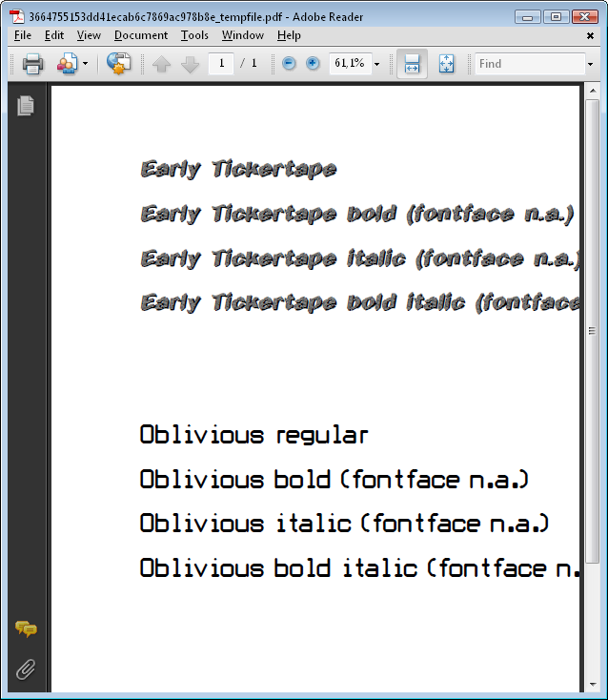This screenshot has height=700, width=608.
Task: Open the File menu
Action: click(x=23, y=35)
